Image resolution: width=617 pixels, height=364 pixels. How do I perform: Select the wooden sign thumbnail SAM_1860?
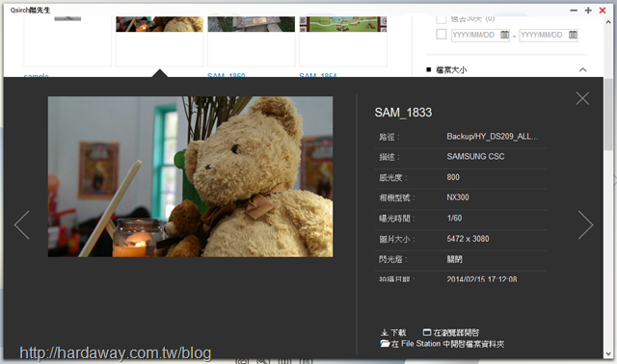coord(251,24)
